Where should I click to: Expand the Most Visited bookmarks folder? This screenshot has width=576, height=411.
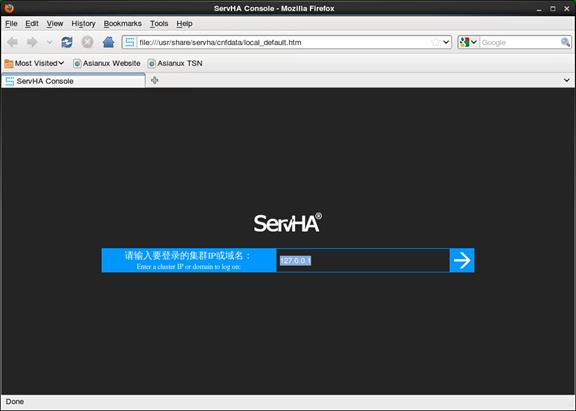click(35, 64)
